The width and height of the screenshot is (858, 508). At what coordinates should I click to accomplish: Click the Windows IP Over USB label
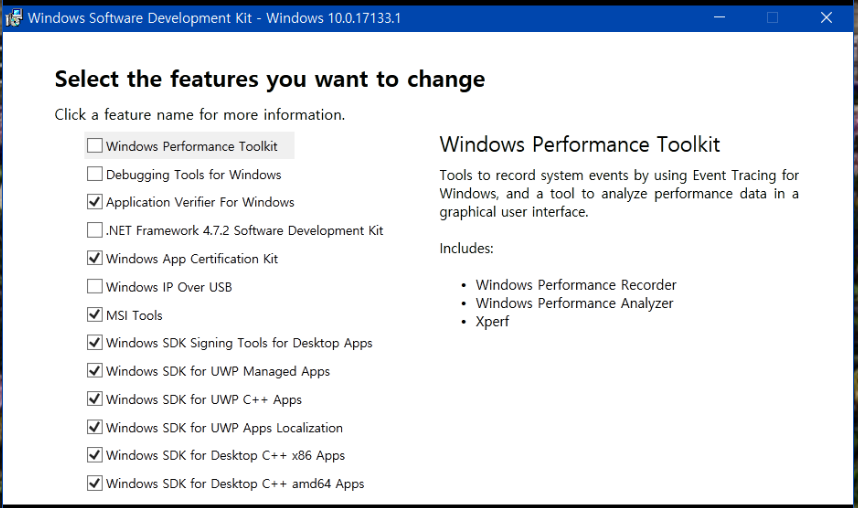(x=168, y=287)
